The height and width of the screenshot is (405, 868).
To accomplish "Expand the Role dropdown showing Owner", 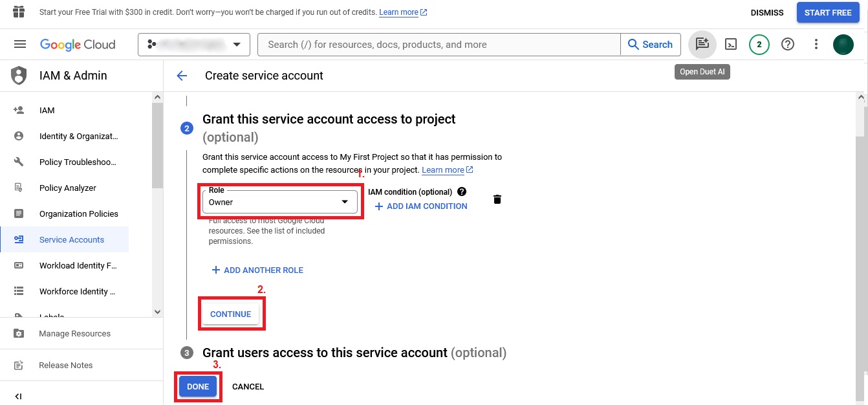I will [x=279, y=202].
